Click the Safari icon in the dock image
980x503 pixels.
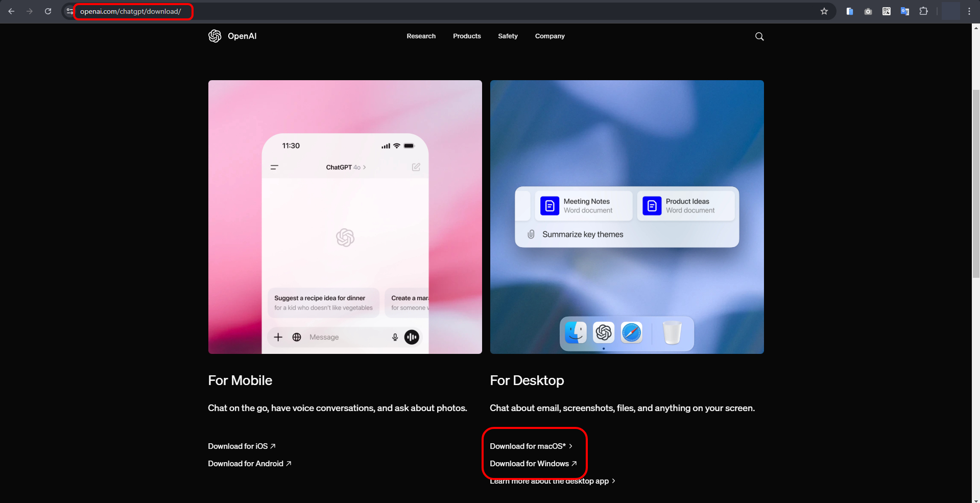click(632, 332)
